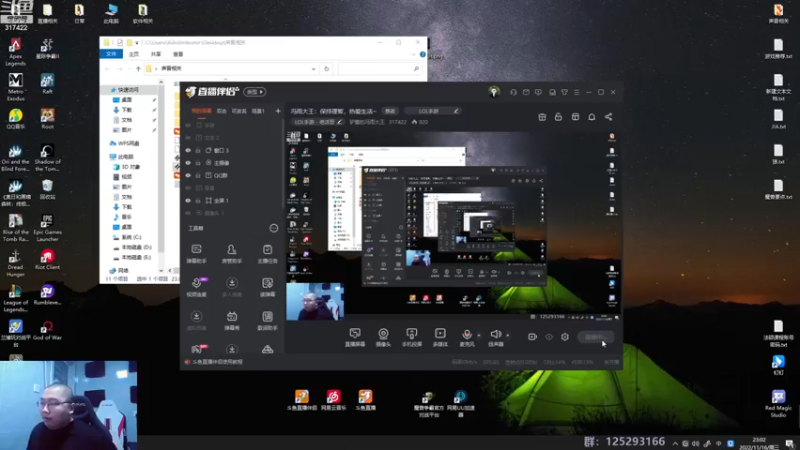Open the hamburger menu in streaming app title bar
The height and width of the screenshot is (450, 800).
[577, 92]
